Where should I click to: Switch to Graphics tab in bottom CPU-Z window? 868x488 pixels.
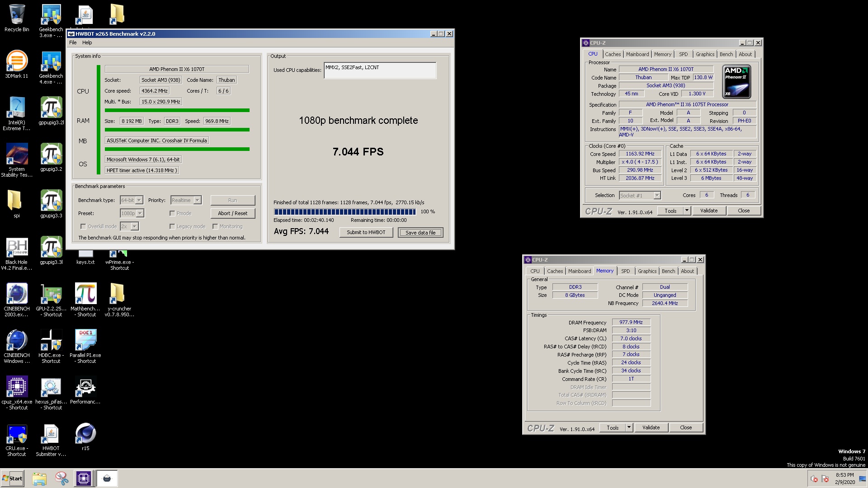click(x=647, y=271)
